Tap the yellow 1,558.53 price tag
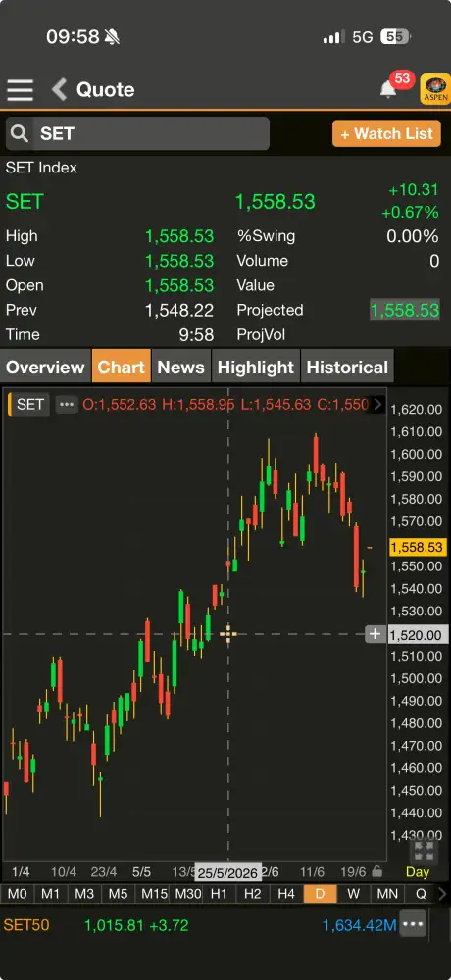Screen dimensions: 451x980 coord(417,547)
